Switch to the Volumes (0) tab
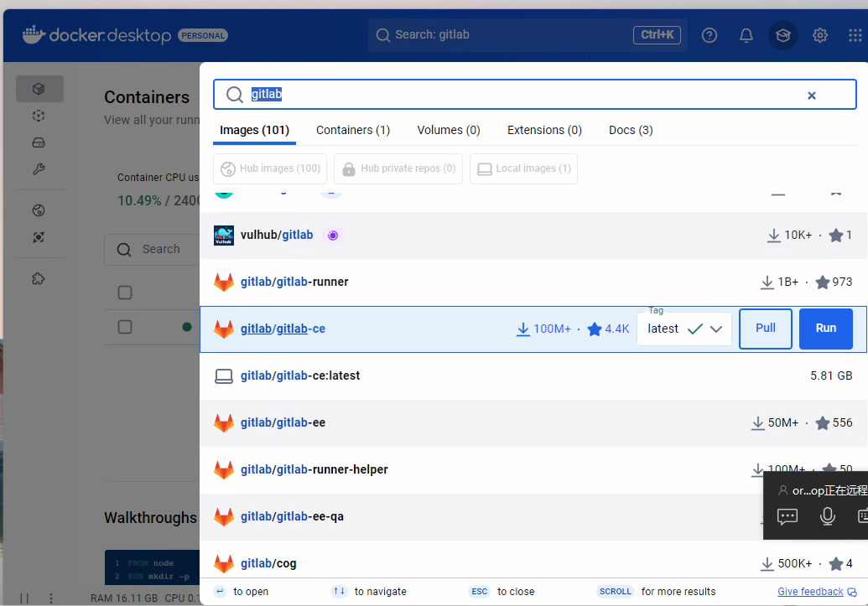Image resolution: width=868 pixels, height=606 pixels. point(449,130)
